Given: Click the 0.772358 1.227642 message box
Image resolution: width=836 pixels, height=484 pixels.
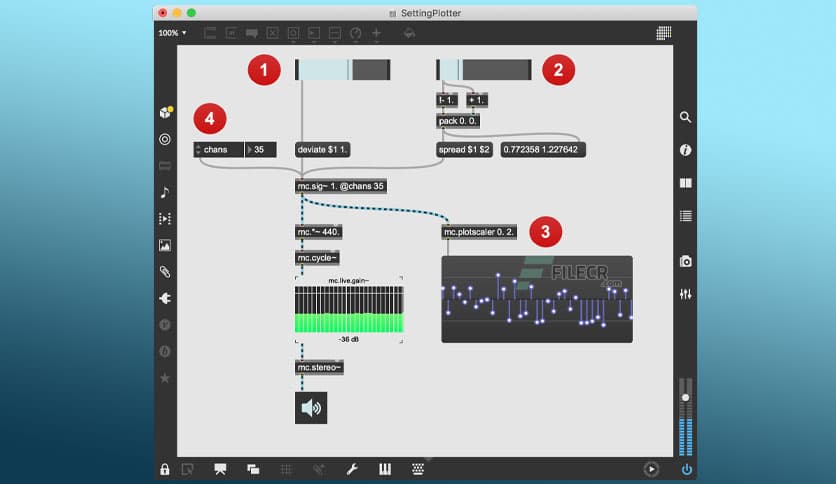Looking at the screenshot, I should pyautogui.click(x=542, y=150).
